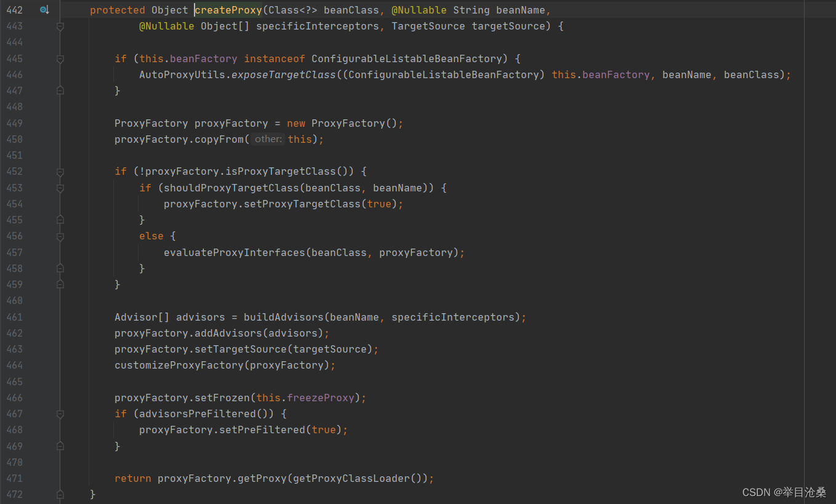Click 'customizeProxyFactory' method call
This screenshot has height=504, width=836.
tap(179, 365)
